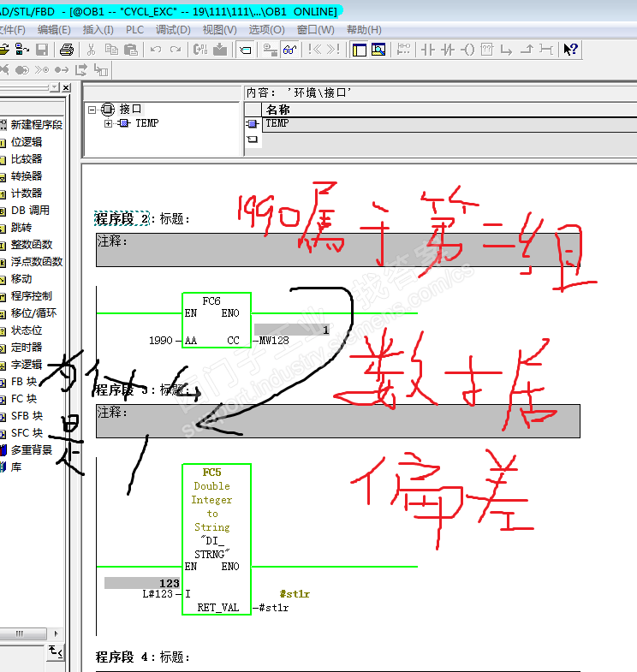Click the Redo arrow icon
The height and width of the screenshot is (672, 637).
point(176,50)
